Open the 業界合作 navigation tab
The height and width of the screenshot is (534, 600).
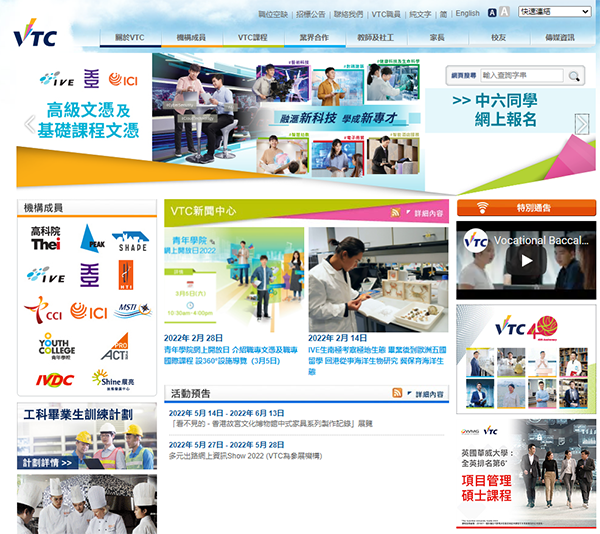click(x=313, y=38)
